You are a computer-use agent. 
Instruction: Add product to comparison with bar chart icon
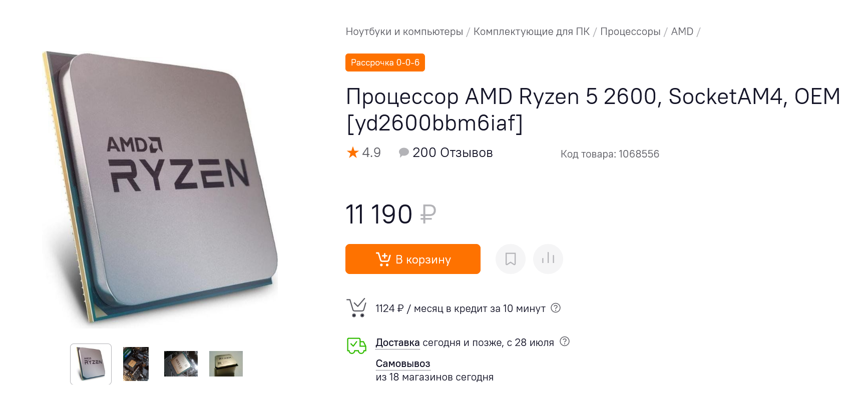(x=548, y=259)
